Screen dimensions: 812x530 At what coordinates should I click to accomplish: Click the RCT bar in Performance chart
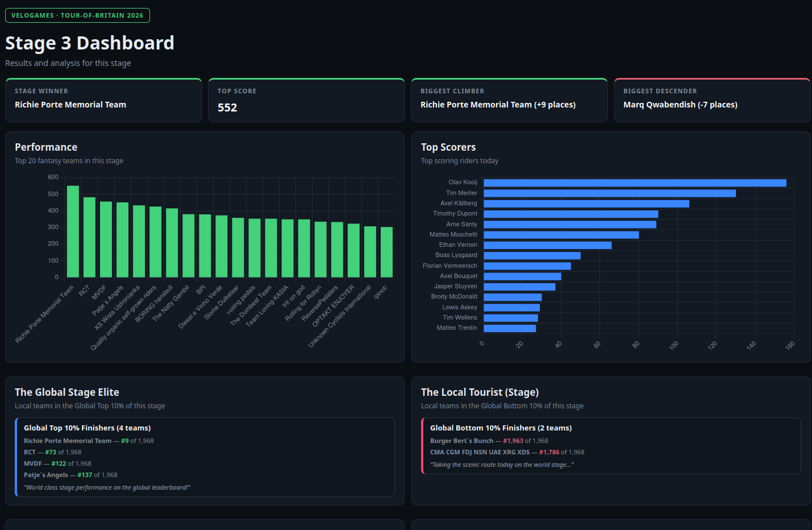89,237
